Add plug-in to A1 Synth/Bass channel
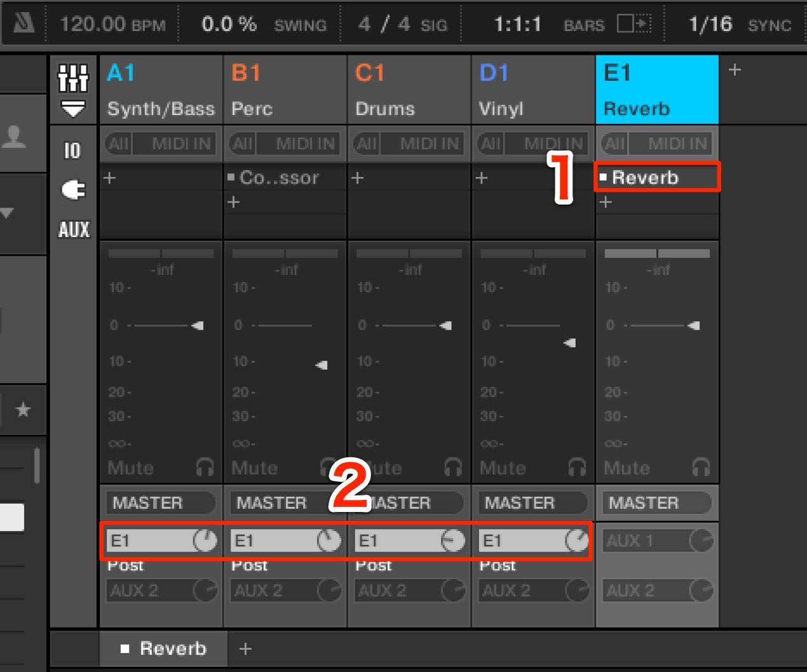The height and width of the screenshot is (672, 807). click(x=109, y=178)
